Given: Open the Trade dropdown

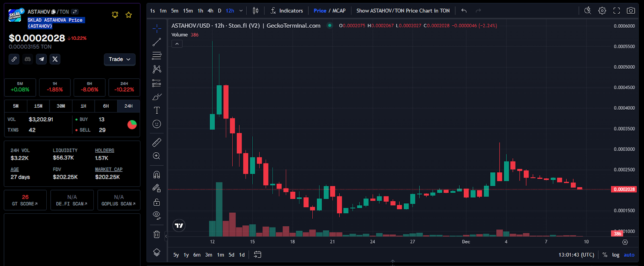Looking at the screenshot, I should click(x=120, y=59).
